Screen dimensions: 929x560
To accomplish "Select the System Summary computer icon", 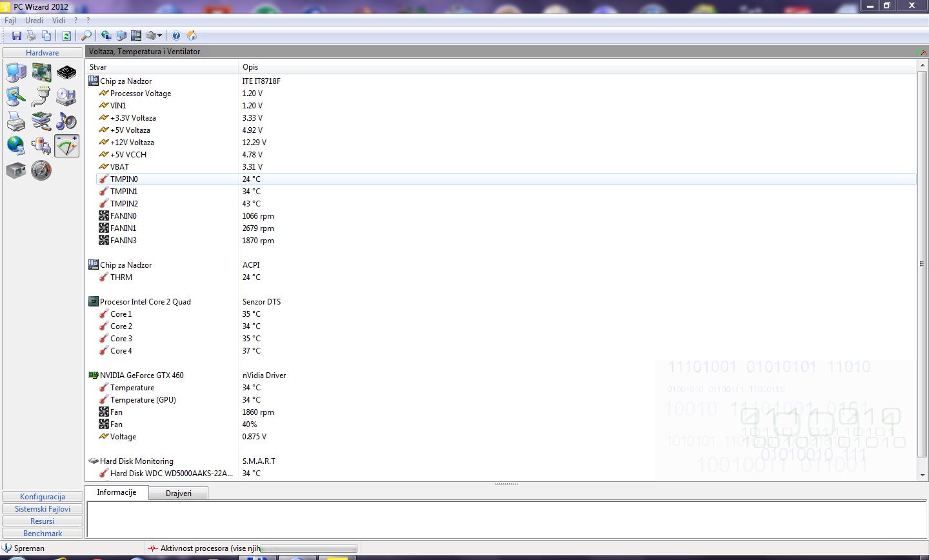I will coord(16,72).
